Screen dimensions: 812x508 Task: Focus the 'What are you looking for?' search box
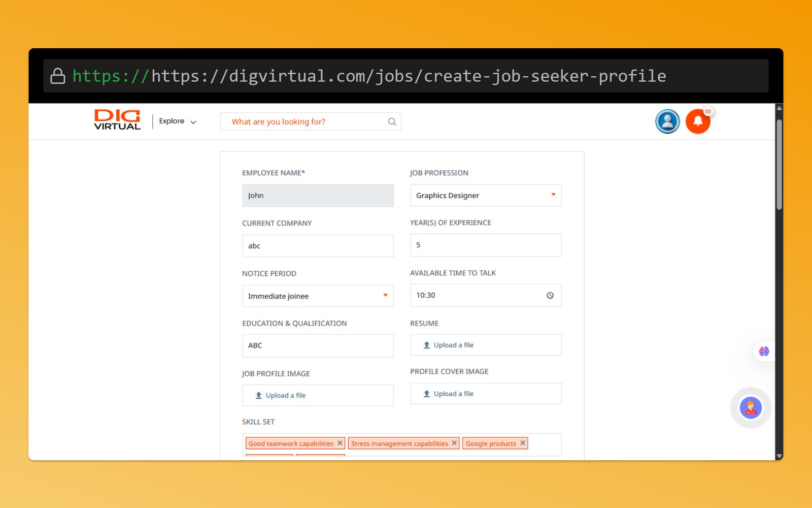click(311, 122)
